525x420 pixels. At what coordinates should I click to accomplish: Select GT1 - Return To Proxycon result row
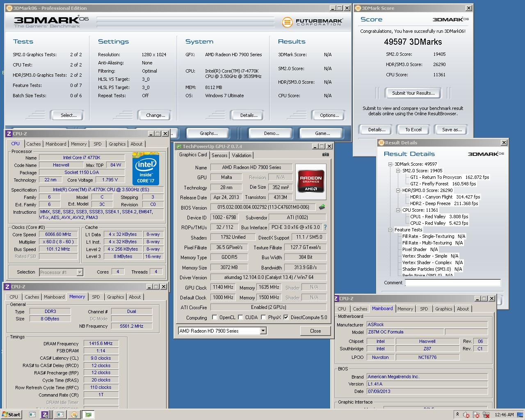450,177
